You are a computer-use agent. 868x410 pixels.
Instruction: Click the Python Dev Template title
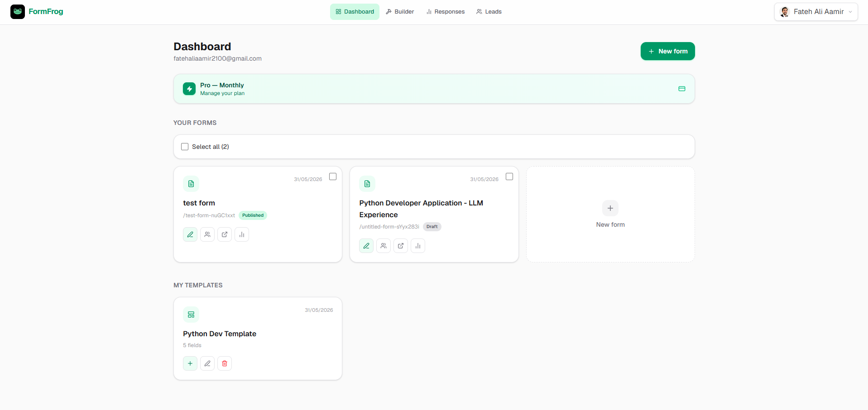coord(220,334)
